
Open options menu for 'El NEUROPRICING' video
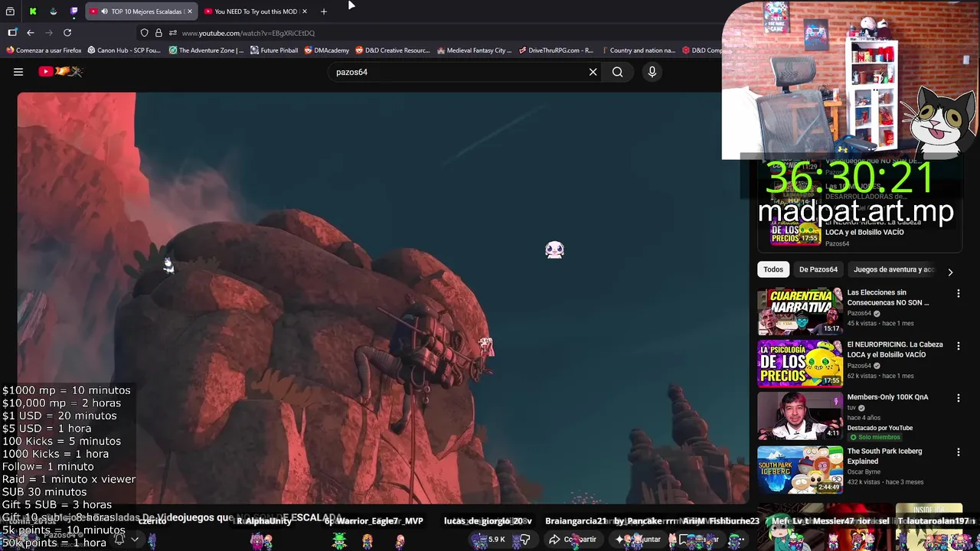coord(958,346)
